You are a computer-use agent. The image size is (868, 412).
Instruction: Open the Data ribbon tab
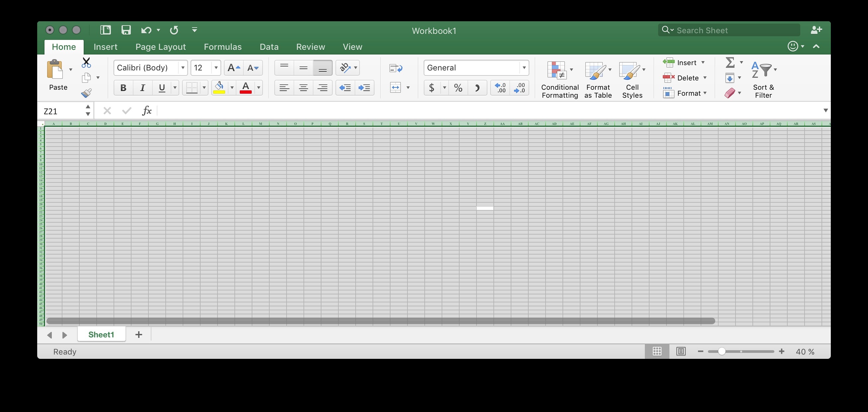(269, 47)
